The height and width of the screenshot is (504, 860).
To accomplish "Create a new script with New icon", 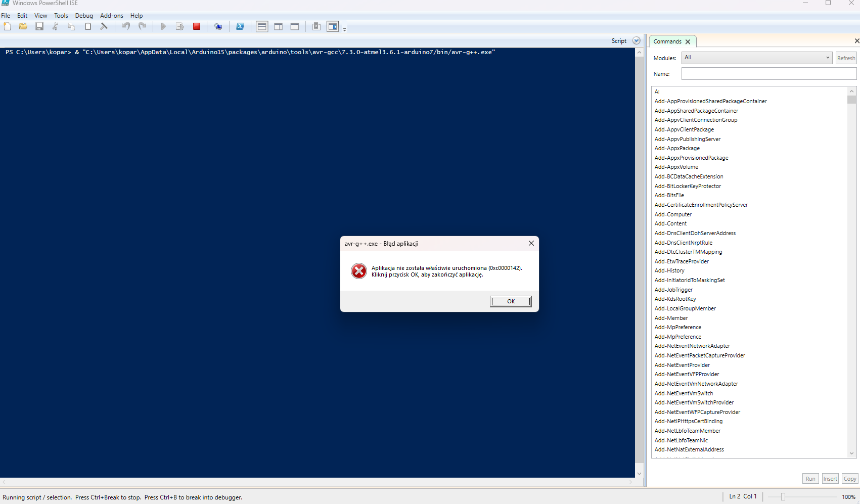I will [7, 26].
